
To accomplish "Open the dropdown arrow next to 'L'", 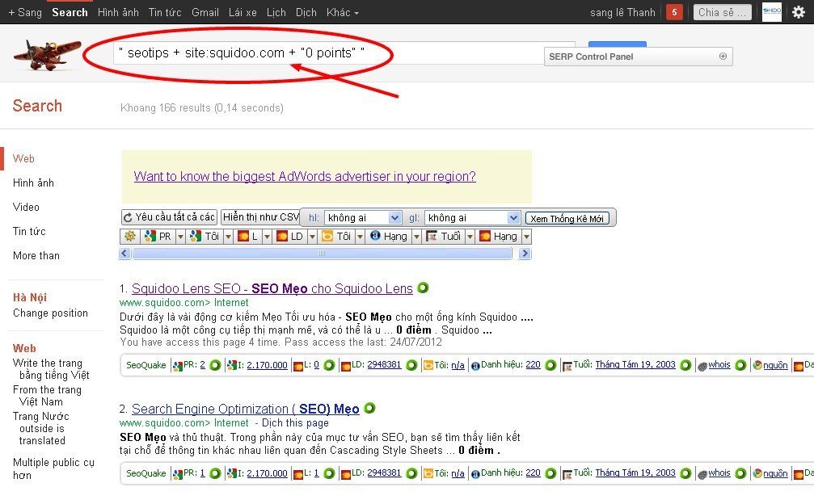I will [267, 237].
